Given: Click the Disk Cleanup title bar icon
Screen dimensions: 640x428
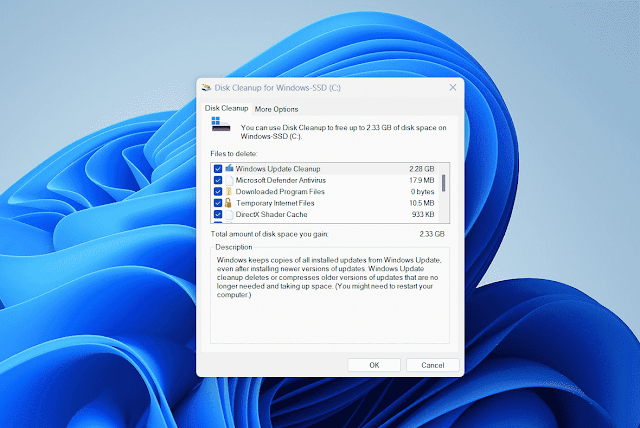Looking at the screenshot, I should pyautogui.click(x=207, y=88).
